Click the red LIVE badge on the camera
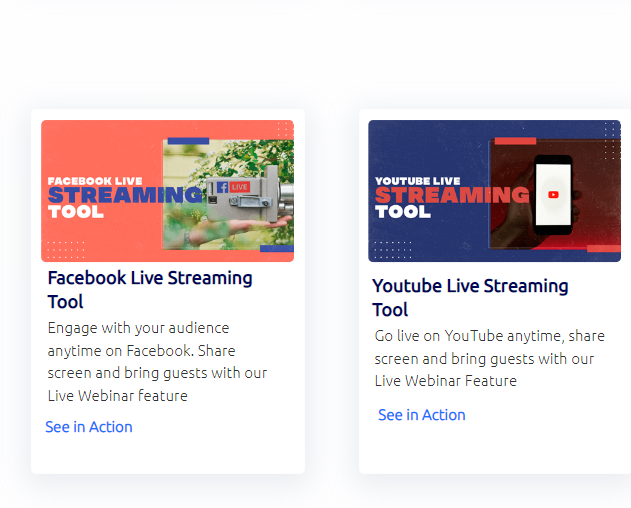 point(239,187)
